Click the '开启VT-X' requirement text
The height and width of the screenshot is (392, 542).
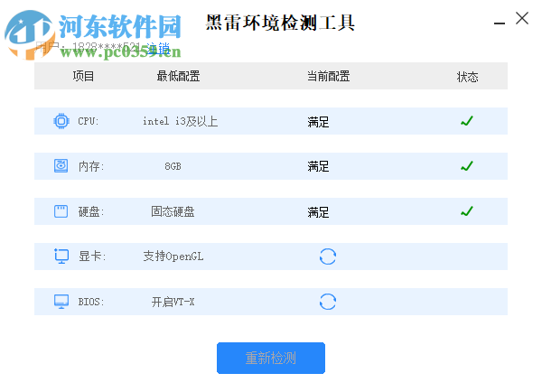[173, 302]
